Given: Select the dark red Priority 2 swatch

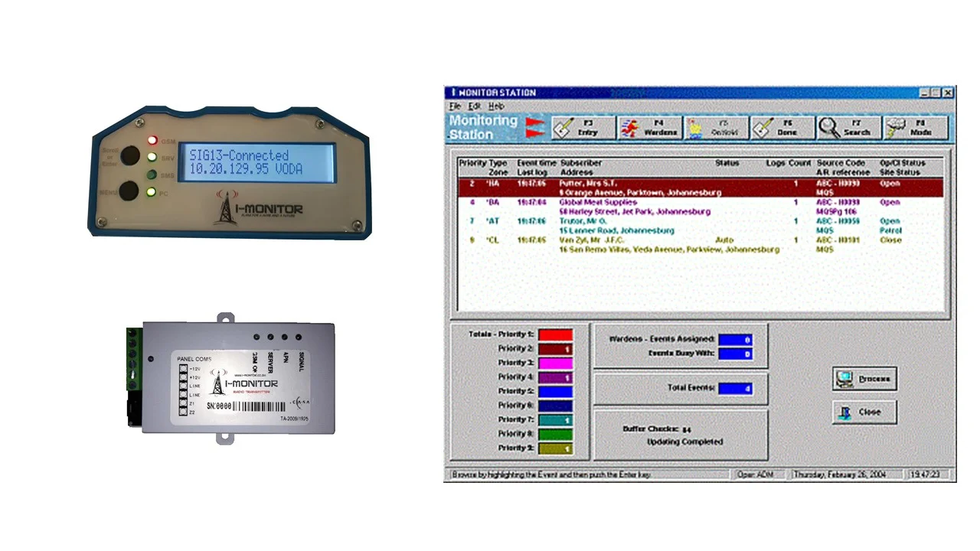Looking at the screenshot, I should click(555, 349).
